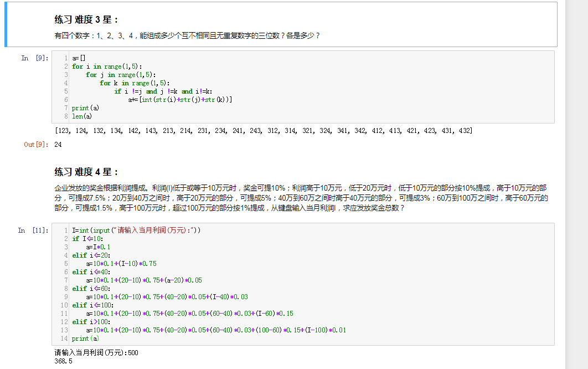Click line 'elif i>100:'
The image size is (588, 369).
point(91,322)
